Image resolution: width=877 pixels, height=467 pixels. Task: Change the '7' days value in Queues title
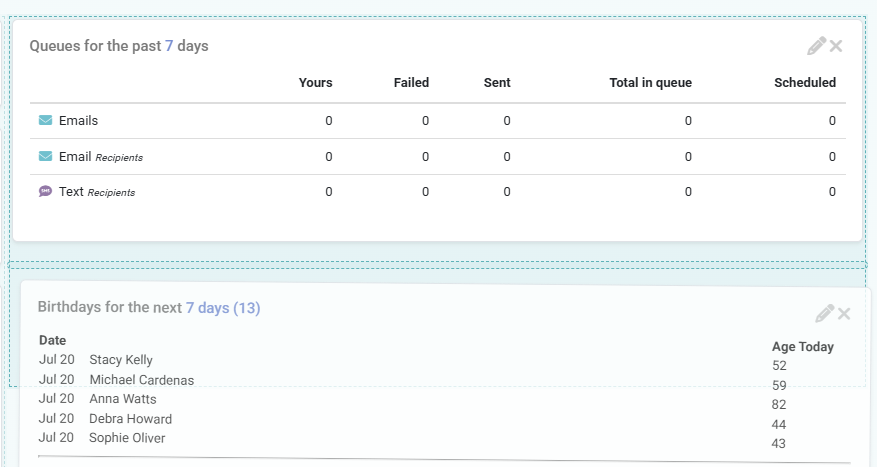pos(169,46)
